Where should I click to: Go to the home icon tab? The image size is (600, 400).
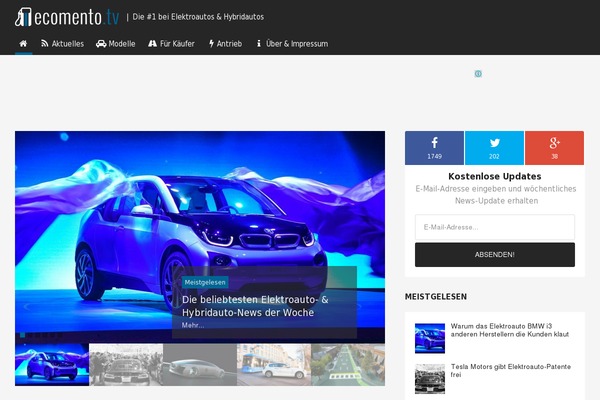(x=23, y=44)
